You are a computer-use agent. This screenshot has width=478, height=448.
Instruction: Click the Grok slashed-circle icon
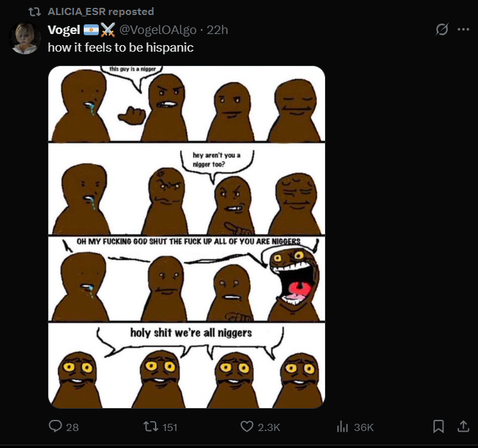tap(442, 29)
